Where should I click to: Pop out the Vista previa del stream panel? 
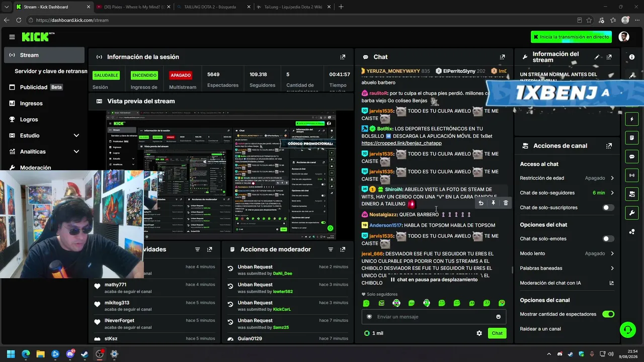[x=343, y=101]
